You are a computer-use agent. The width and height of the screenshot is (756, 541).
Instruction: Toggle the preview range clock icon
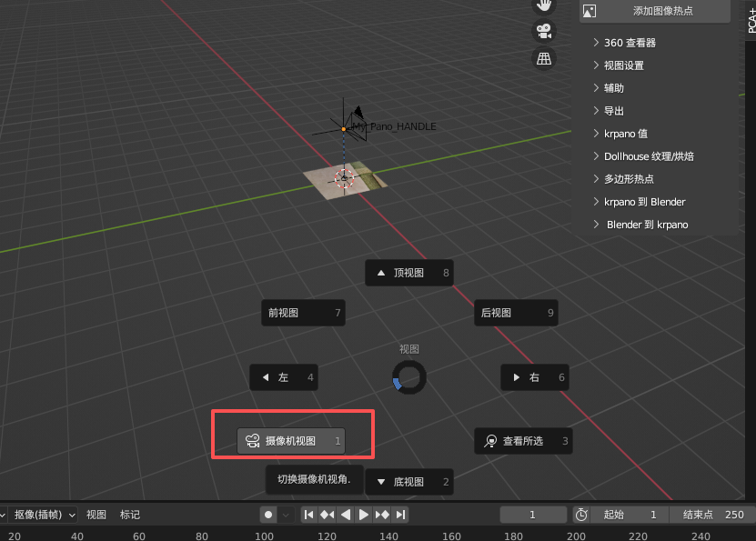tap(582, 515)
